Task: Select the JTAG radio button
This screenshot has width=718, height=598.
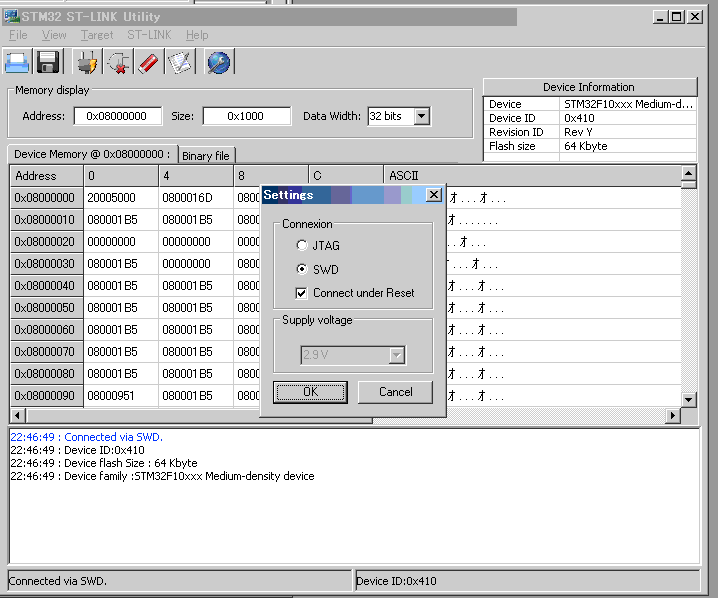Action: point(302,245)
